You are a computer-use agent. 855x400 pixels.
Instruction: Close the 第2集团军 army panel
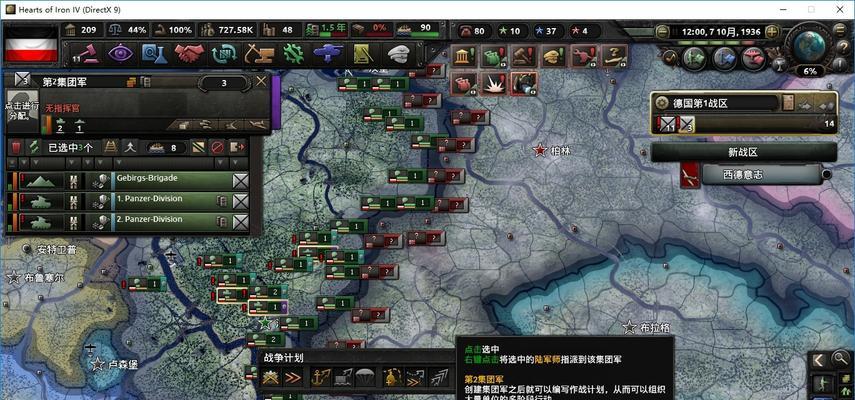point(262,82)
